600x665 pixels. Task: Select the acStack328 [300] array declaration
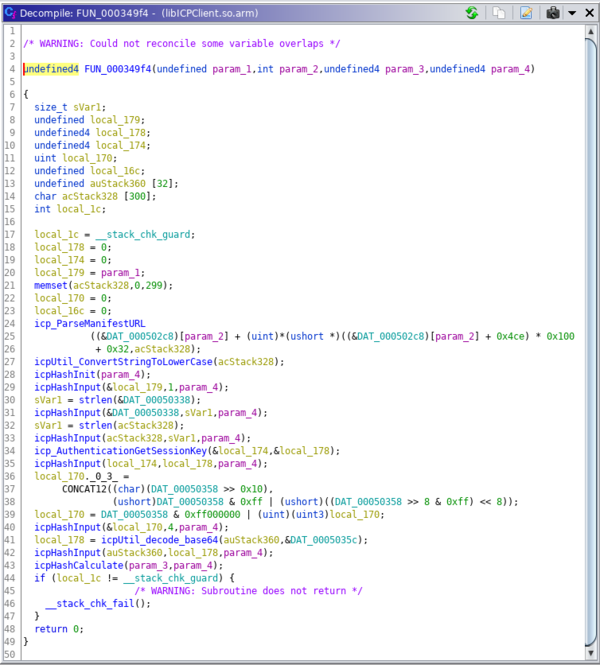[x=95, y=196]
